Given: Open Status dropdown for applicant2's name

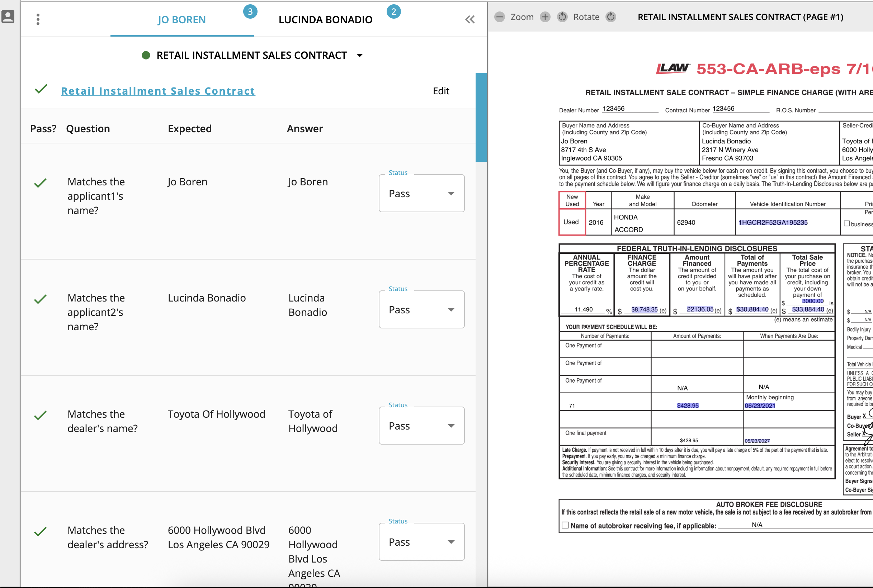Looking at the screenshot, I should point(422,310).
